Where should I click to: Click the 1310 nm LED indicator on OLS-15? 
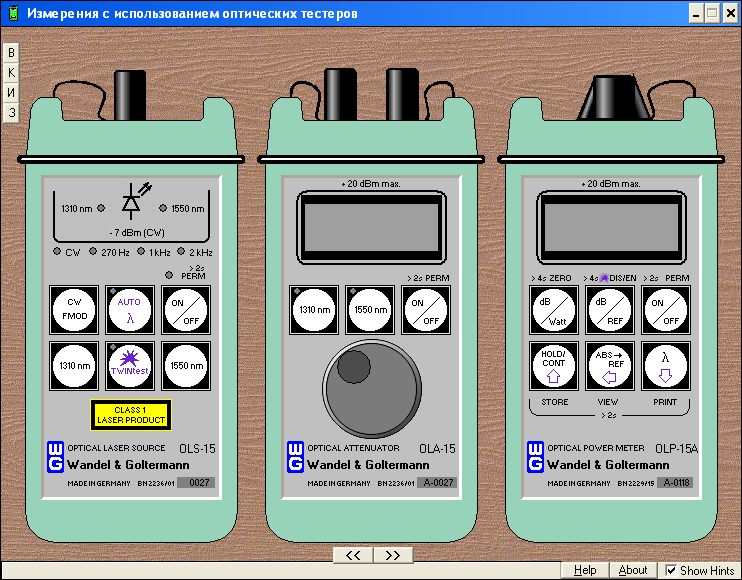tap(101, 208)
